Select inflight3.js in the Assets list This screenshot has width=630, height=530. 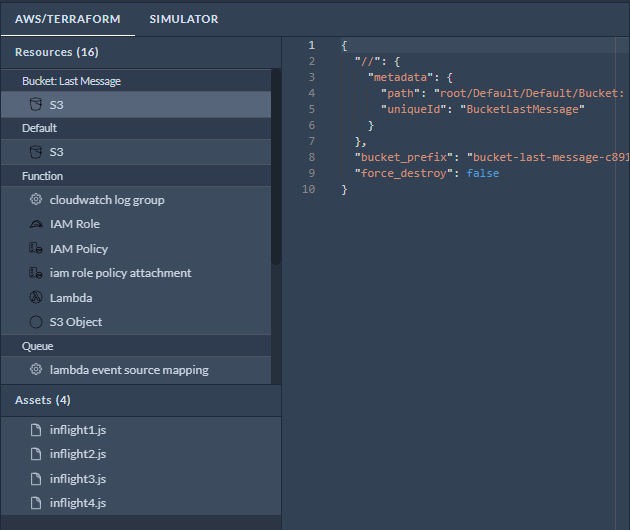77,479
